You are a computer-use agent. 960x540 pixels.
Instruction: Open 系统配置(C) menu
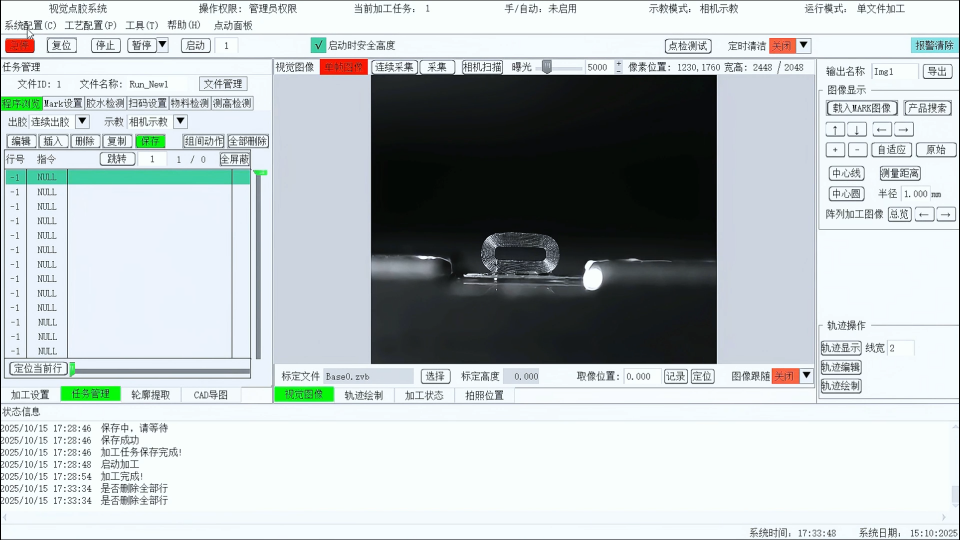pyautogui.click(x=31, y=25)
